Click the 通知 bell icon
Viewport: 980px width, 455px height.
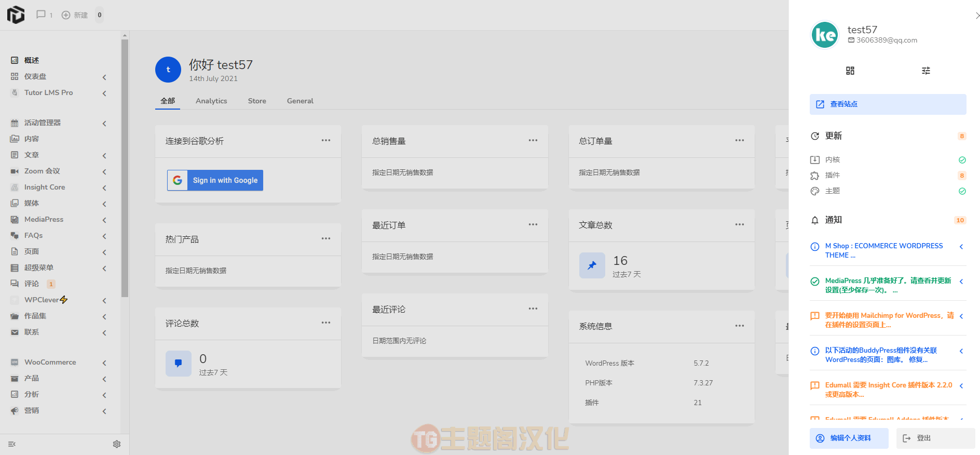pyautogui.click(x=815, y=220)
